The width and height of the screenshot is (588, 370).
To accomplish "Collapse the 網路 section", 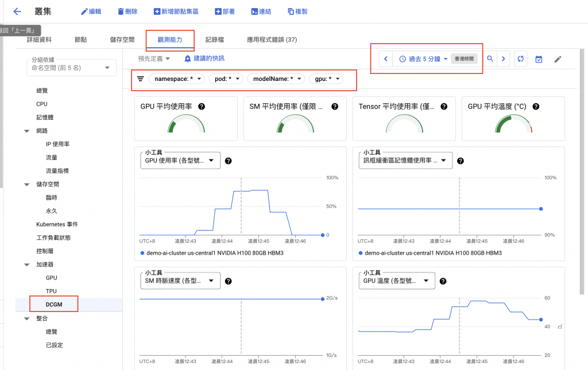I will point(26,131).
